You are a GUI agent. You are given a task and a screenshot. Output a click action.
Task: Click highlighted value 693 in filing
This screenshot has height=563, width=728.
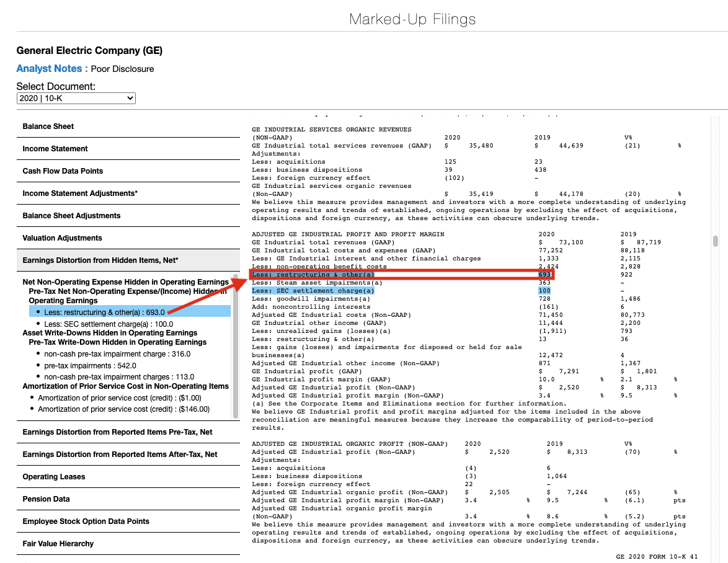pos(544,274)
